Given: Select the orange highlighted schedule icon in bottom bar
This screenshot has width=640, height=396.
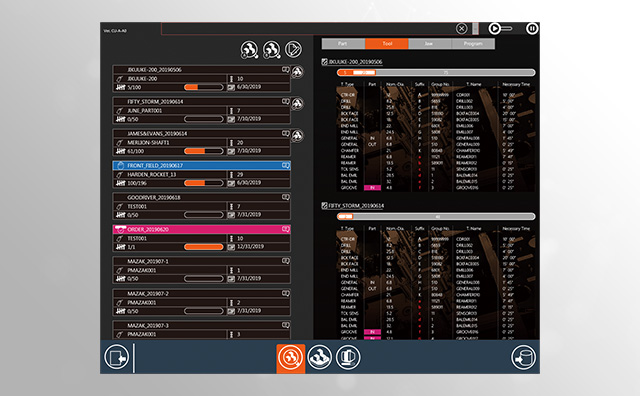Looking at the screenshot, I should pyautogui.click(x=291, y=358).
